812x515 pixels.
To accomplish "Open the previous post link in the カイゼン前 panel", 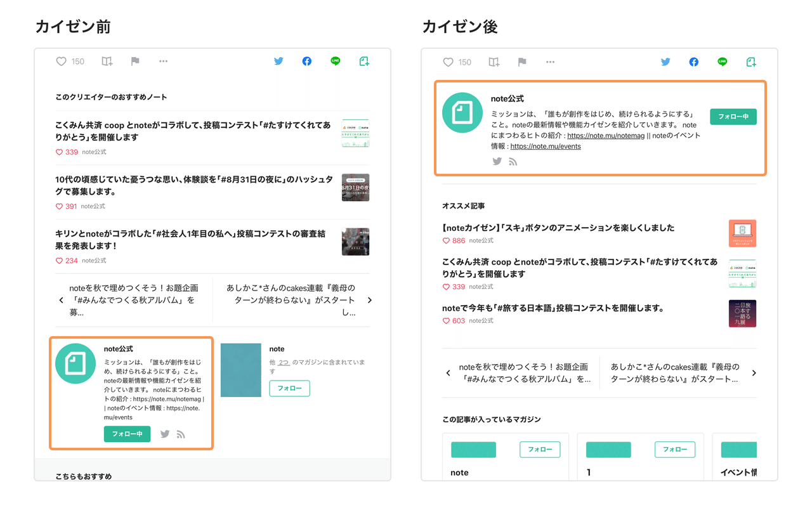I will [x=133, y=300].
